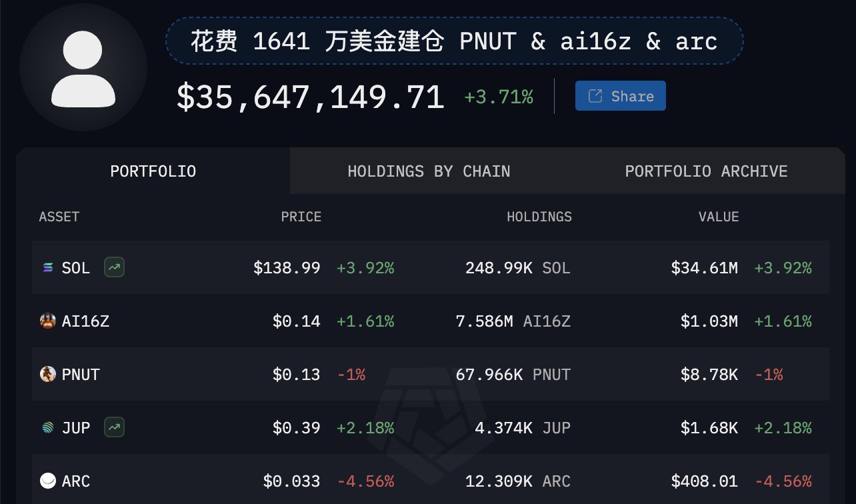Select the AI16Z asset name
The height and width of the screenshot is (504, 856).
click(85, 321)
